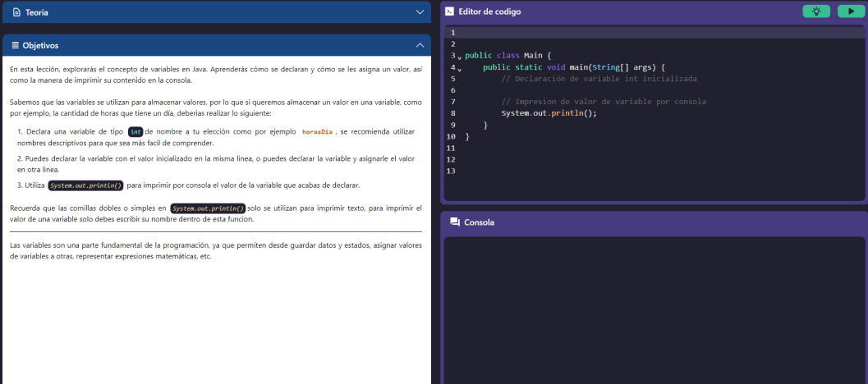Click the terminal icon beside Editor de codigo
This screenshot has height=384, width=868.
coord(450,11)
